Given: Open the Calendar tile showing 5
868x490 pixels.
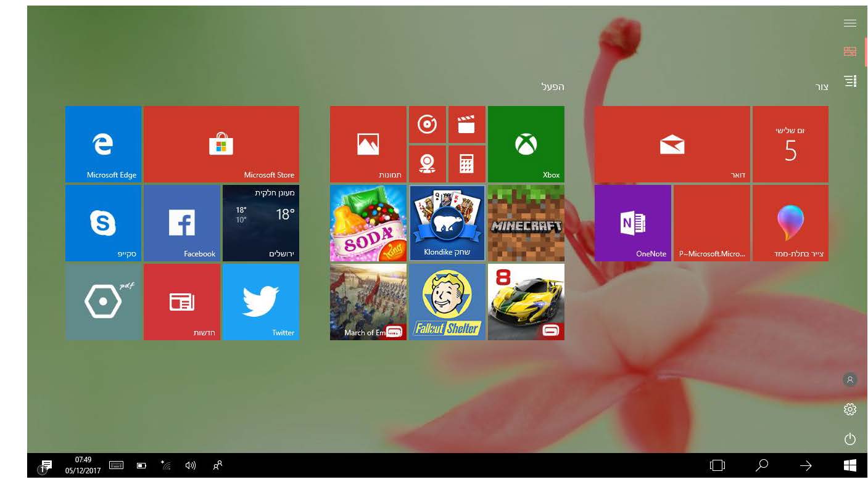Looking at the screenshot, I should point(790,144).
